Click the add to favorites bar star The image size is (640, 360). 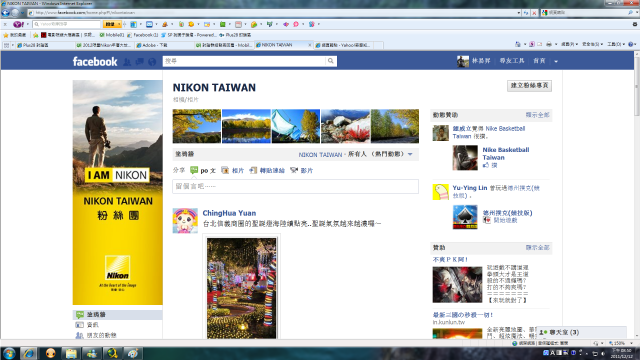click(36, 35)
